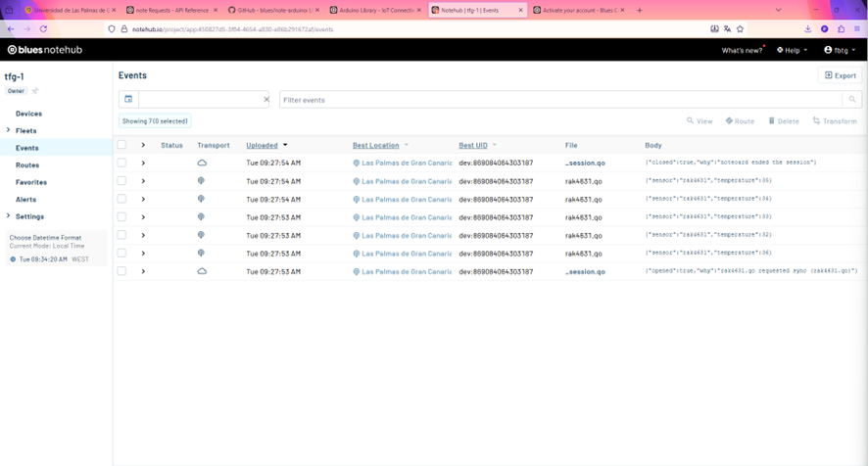Expand the temperature 35 event row
868x466 pixels.
[143, 181]
